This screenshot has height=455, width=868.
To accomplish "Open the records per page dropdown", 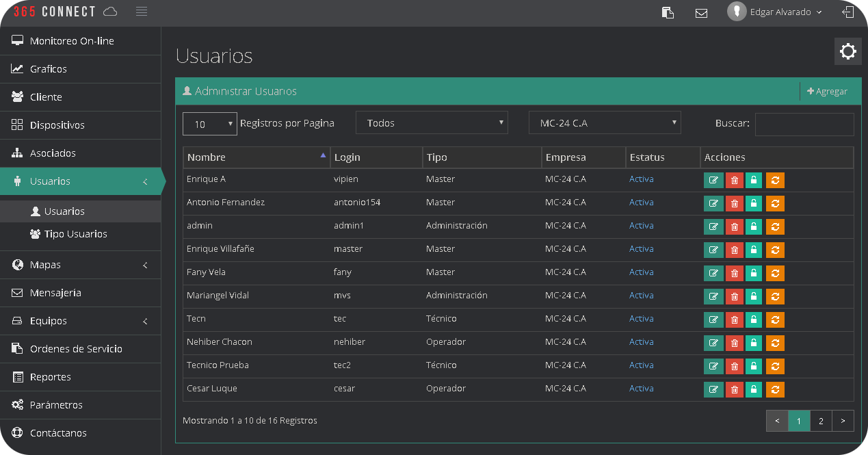I will [209, 124].
